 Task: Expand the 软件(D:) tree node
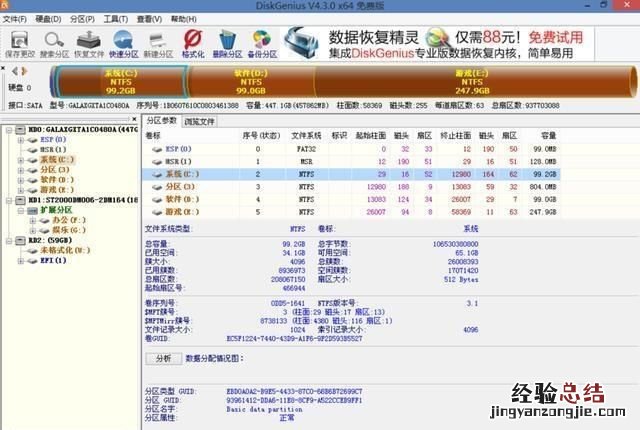[x=20, y=180]
